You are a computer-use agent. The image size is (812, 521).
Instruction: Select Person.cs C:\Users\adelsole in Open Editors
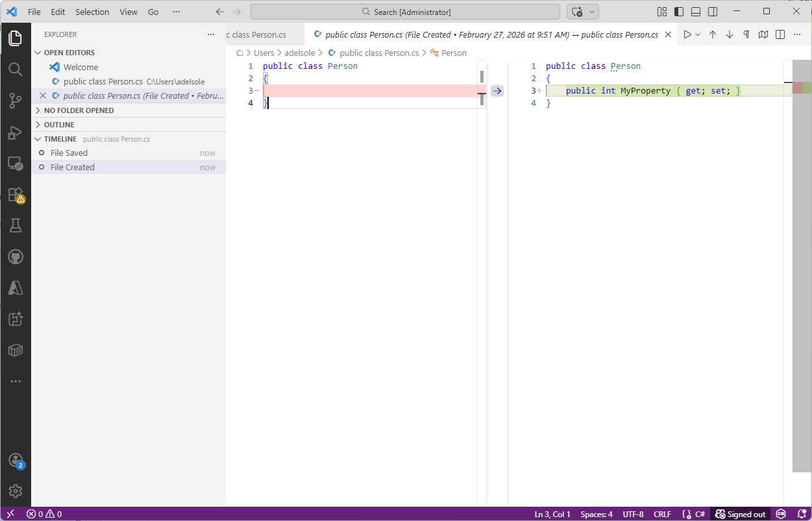pyautogui.click(x=129, y=81)
